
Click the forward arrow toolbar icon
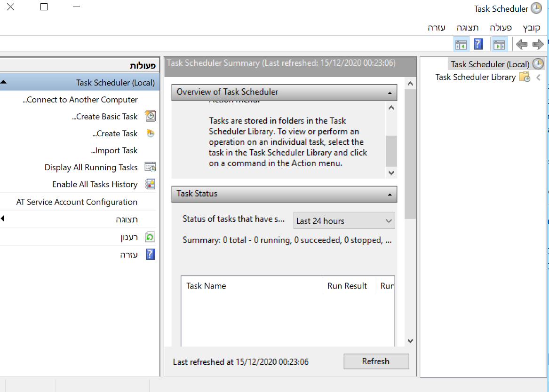[537, 44]
